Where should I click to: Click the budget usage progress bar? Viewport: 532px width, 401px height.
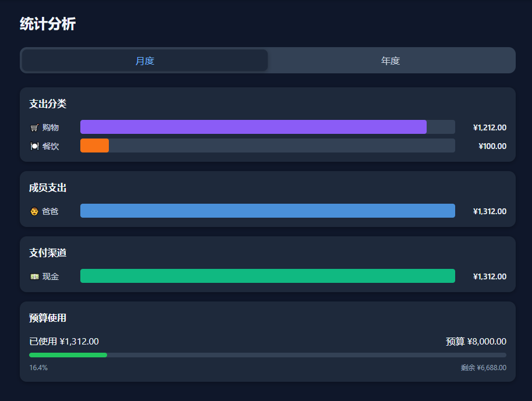point(267,355)
